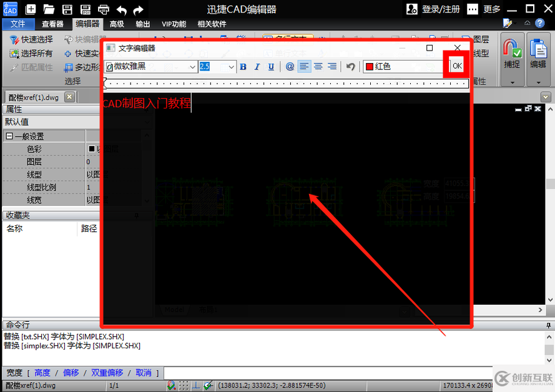Create a new drawing with the title-bar icon
Screen dimensions: 555x392
(31, 9)
